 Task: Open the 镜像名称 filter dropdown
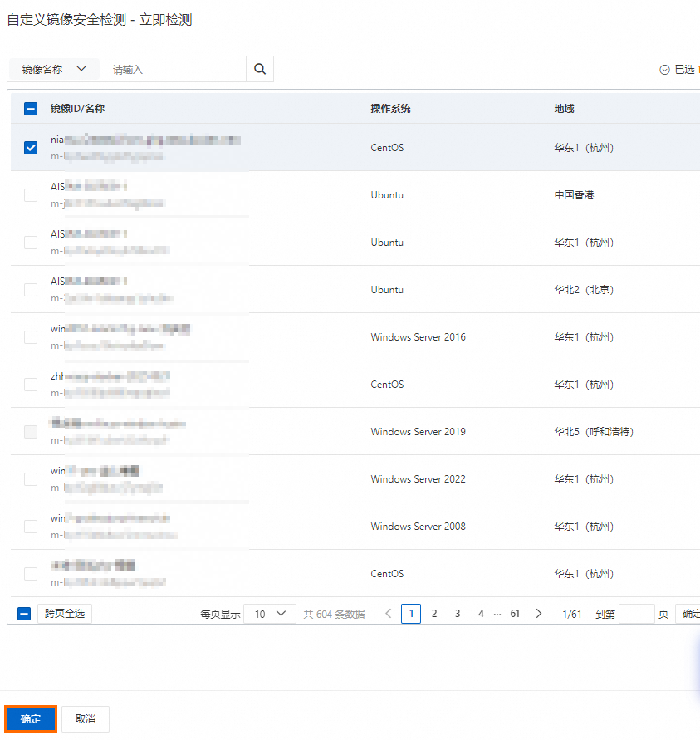click(53, 70)
